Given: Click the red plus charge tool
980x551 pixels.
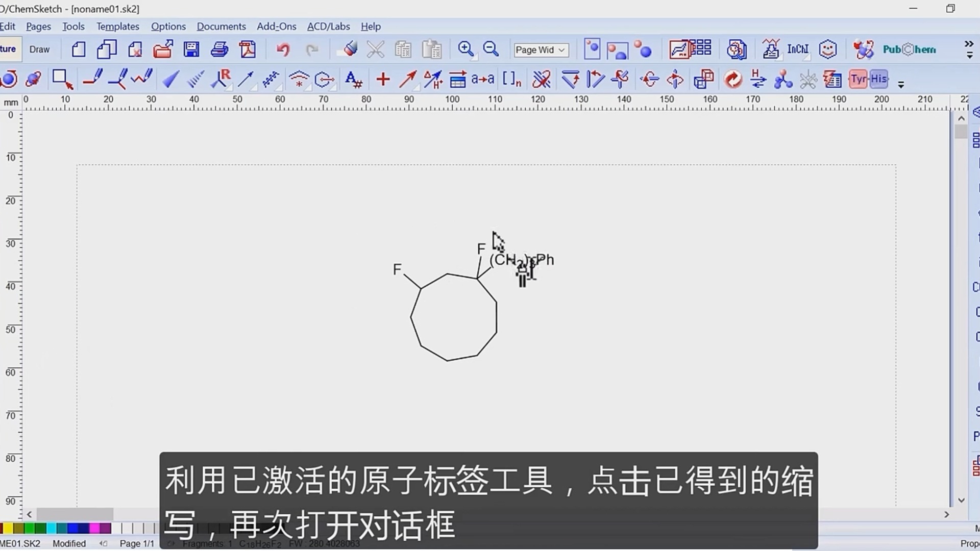Looking at the screenshot, I should tap(383, 79).
